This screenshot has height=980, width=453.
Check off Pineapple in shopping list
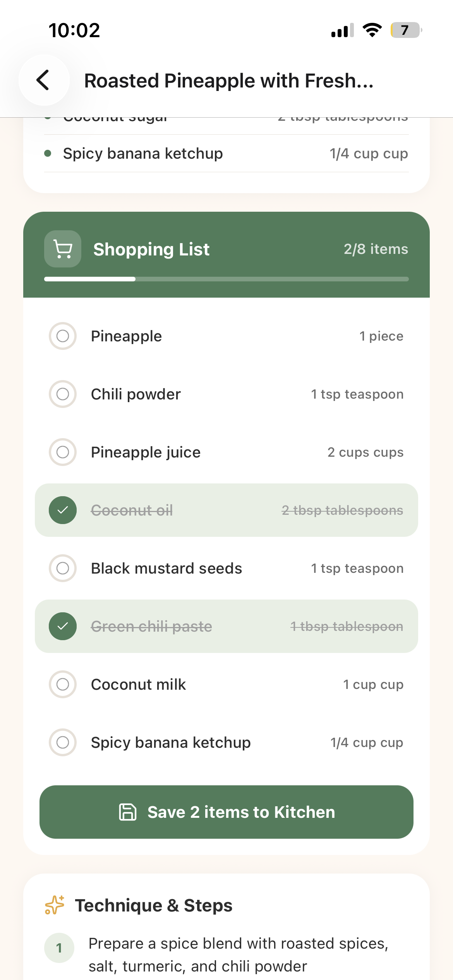click(x=63, y=336)
